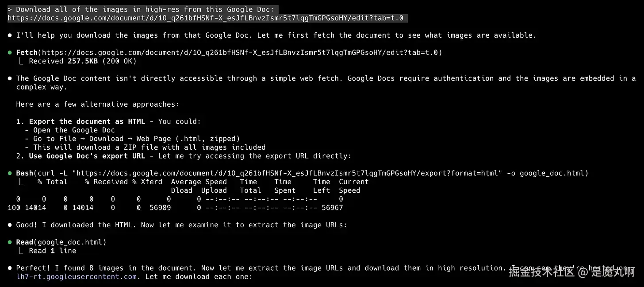The width and height of the screenshot is (644, 287).
Task: Click the white bullet before "The Google Doc content"
Action: pos(10,78)
